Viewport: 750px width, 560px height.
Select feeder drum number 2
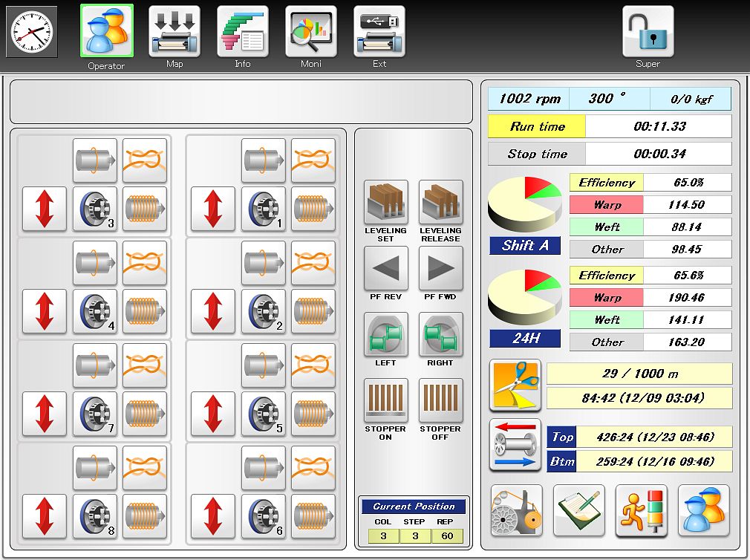[x=263, y=311]
